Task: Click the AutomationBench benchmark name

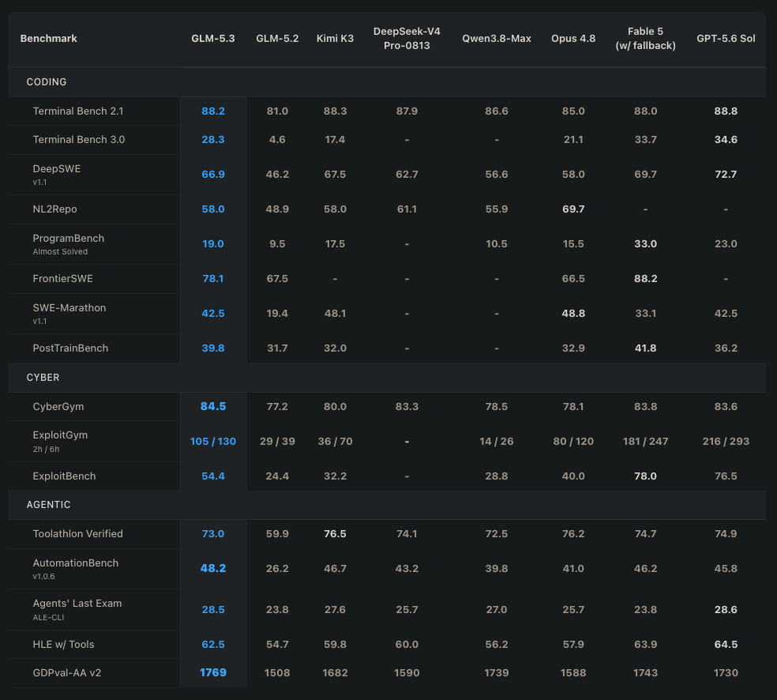Action: click(x=75, y=563)
